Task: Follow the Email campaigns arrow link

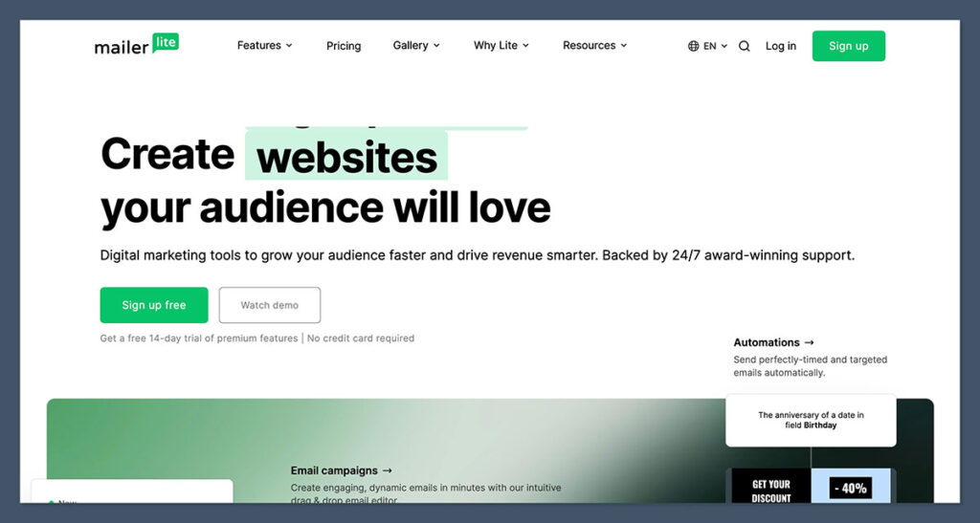Action: pyautogui.click(x=342, y=470)
